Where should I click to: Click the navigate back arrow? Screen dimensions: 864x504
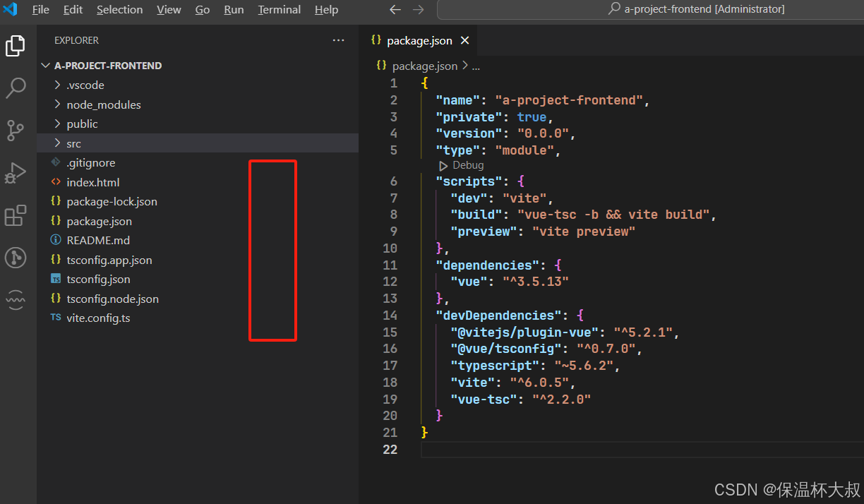pyautogui.click(x=395, y=10)
